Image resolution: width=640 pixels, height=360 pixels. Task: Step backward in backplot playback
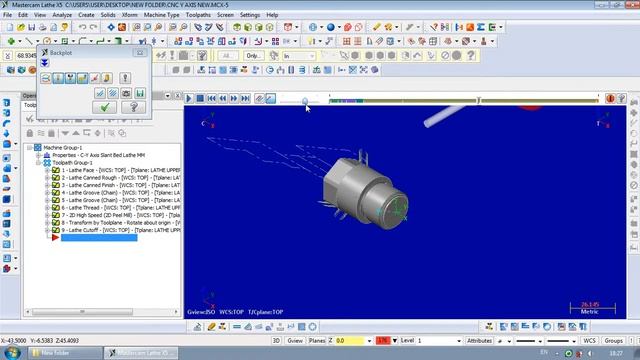(x=223, y=98)
